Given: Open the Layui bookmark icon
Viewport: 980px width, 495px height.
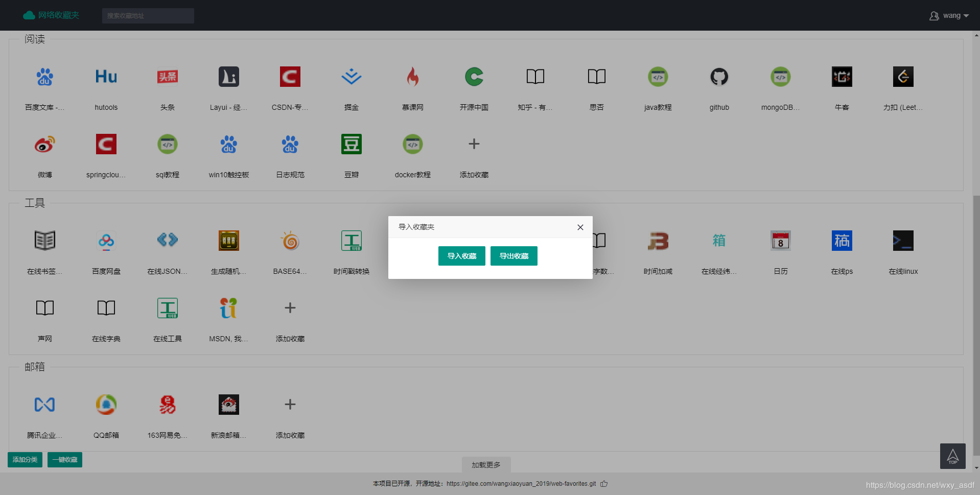Looking at the screenshot, I should (x=229, y=77).
